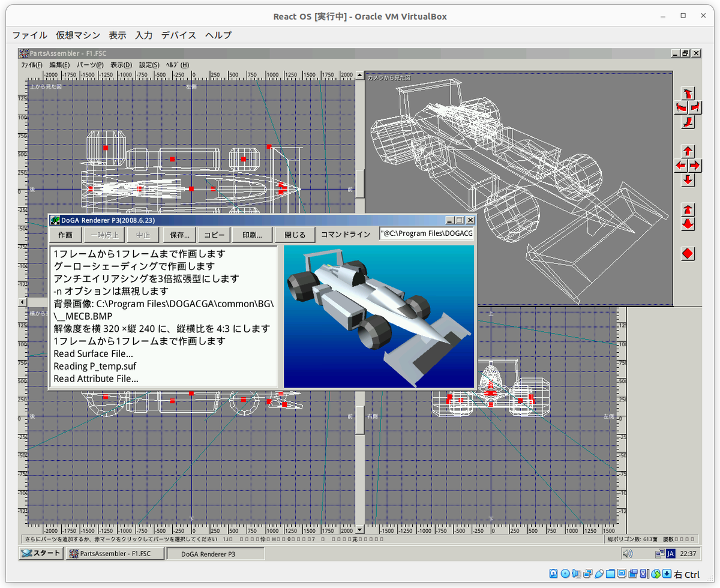This screenshot has width=720, height=588.
Task: Click the '-n オプションは無視します' log line
Action: 112,291
